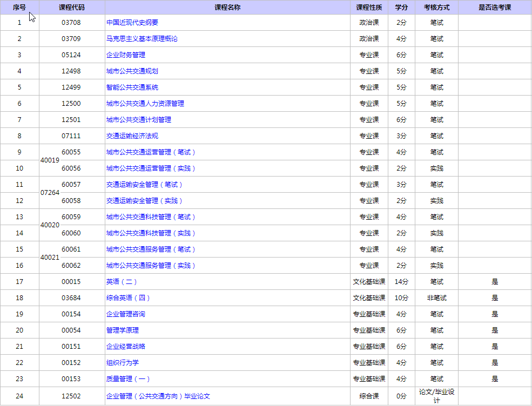The height and width of the screenshot is (406, 532).
Task: Click 城市公共交通服务管理（实践）link
Action: (151, 266)
